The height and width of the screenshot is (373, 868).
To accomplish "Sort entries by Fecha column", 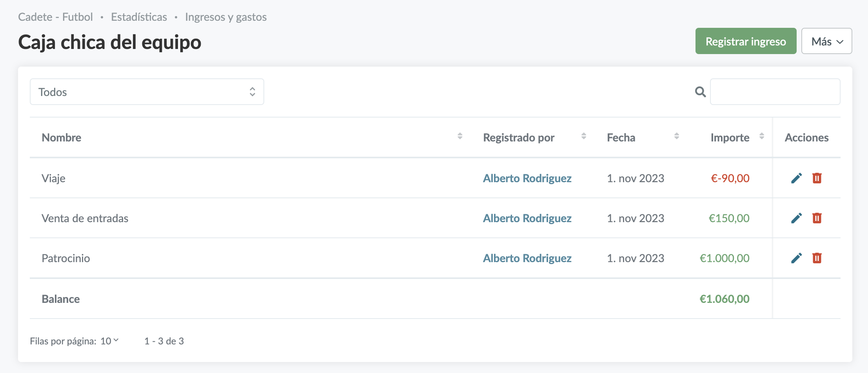I will pyautogui.click(x=676, y=136).
